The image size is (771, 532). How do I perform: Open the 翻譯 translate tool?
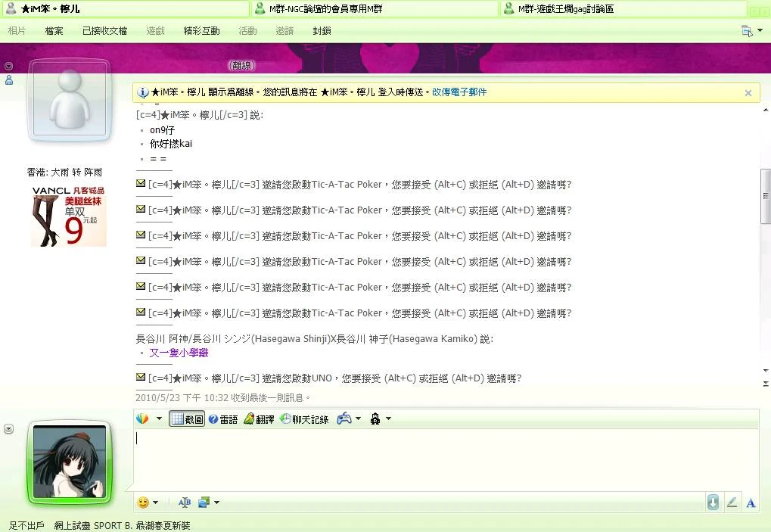[x=259, y=419]
